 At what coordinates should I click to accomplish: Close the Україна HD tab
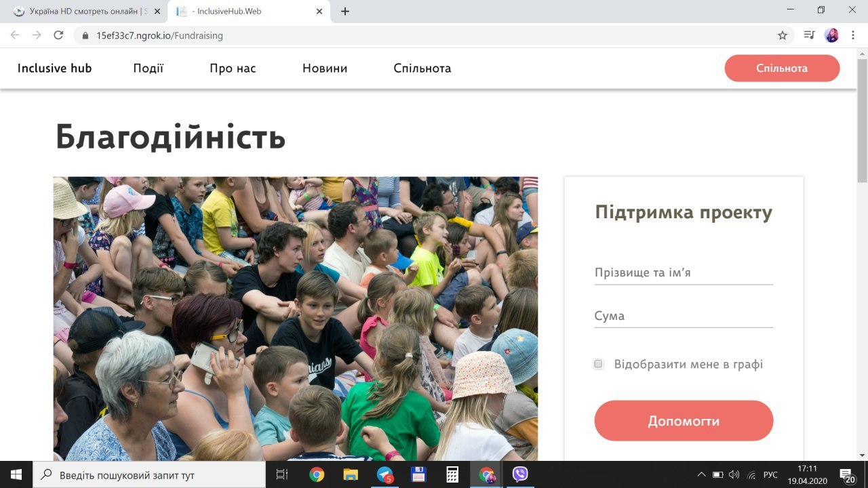pyautogui.click(x=157, y=12)
